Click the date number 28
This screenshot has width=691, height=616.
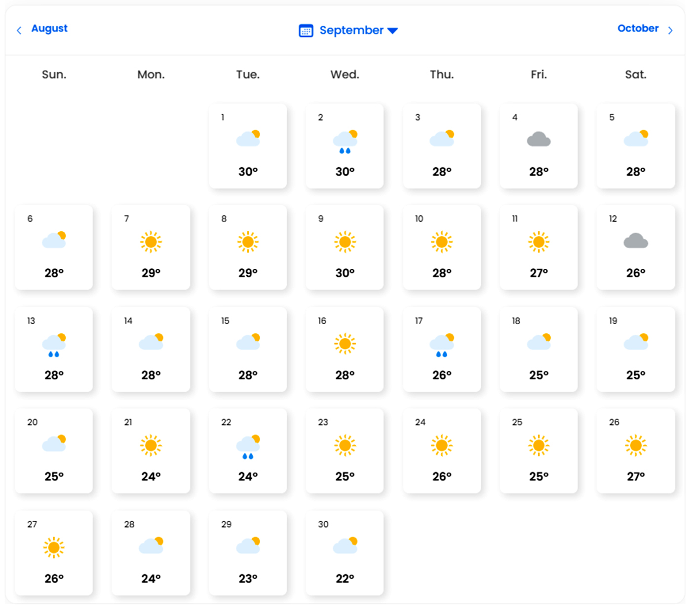tap(129, 524)
